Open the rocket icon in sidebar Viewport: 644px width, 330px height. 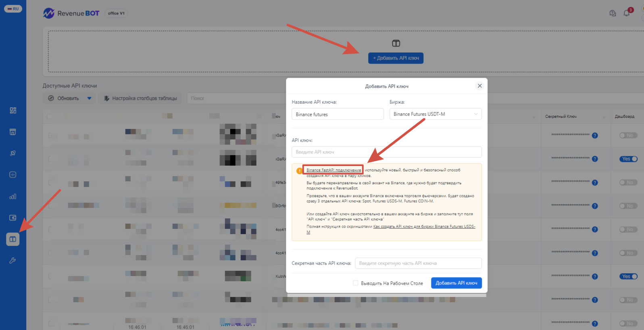[x=13, y=153]
